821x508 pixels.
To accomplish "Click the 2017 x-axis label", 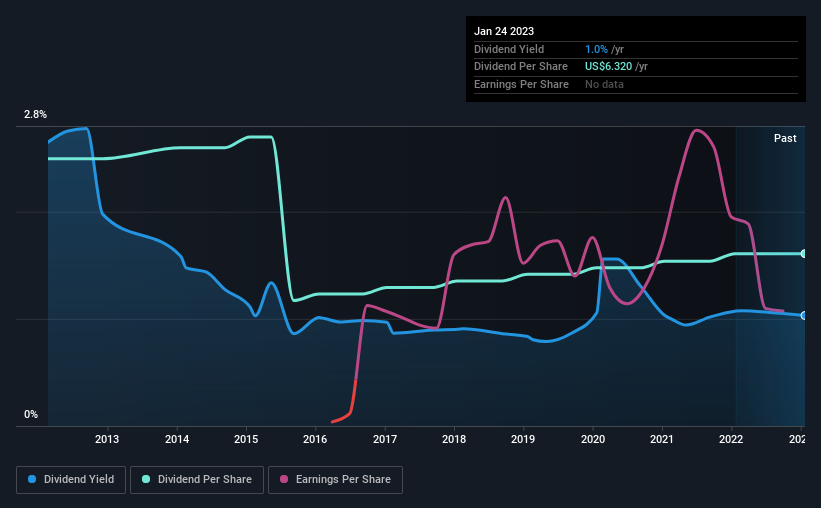I will [x=385, y=439].
